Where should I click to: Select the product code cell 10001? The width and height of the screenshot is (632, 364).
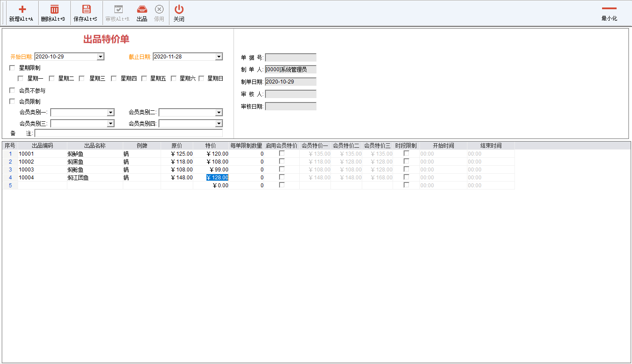tap(42, 154)
